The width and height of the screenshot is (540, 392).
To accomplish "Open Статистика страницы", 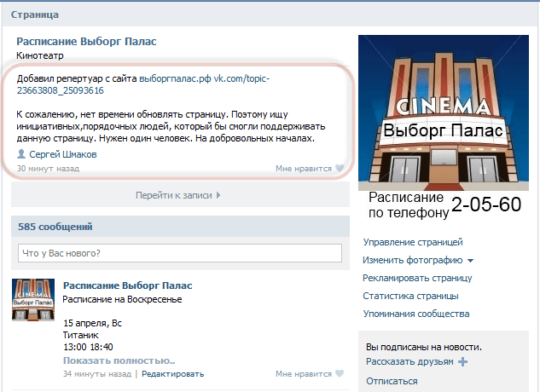I will point(410,296).
